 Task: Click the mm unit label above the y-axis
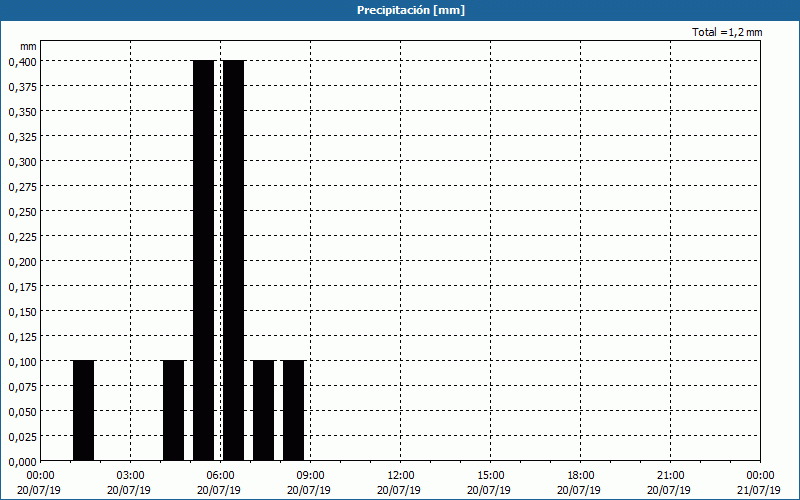28,46
